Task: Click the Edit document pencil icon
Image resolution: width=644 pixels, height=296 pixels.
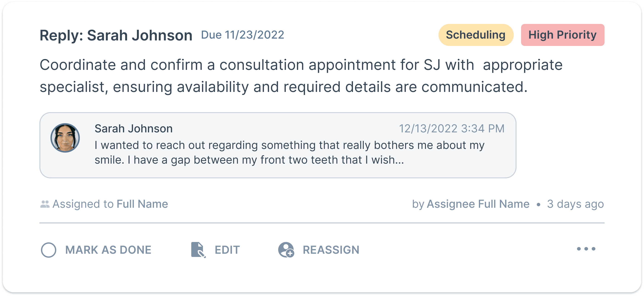Action: coord(198,250)
